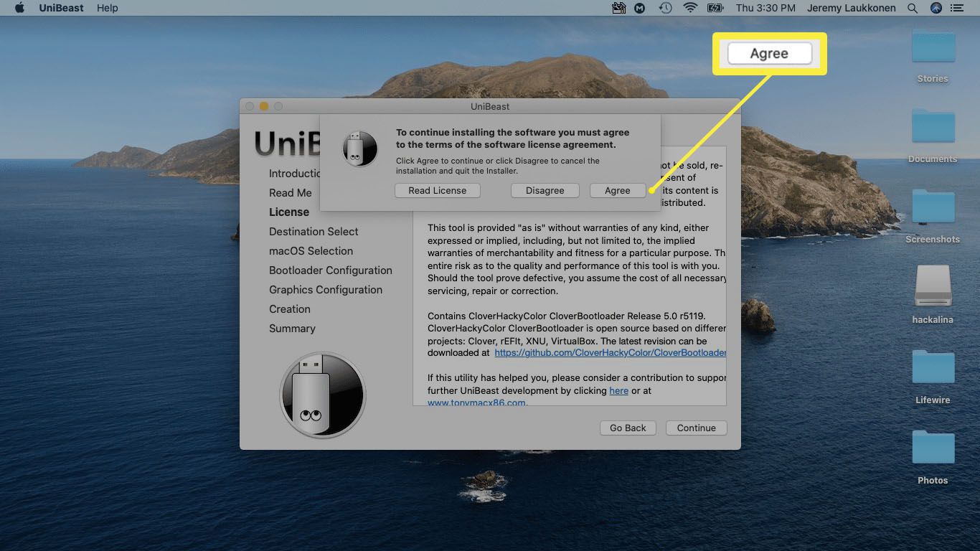Click the macOS Selection step
The width and height of the screenshot is (980, 551).
311,251
